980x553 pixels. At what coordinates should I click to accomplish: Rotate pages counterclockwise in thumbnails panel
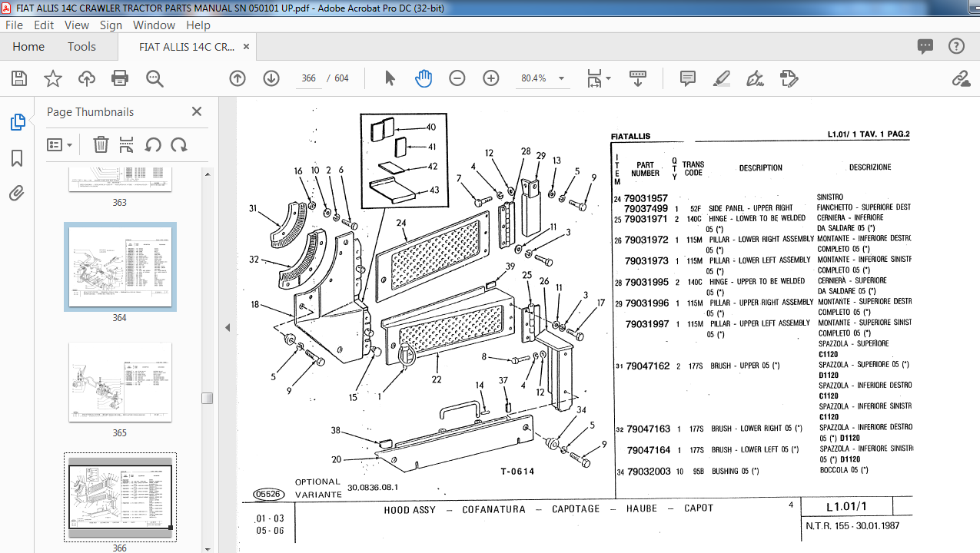[x=153, y=144]
